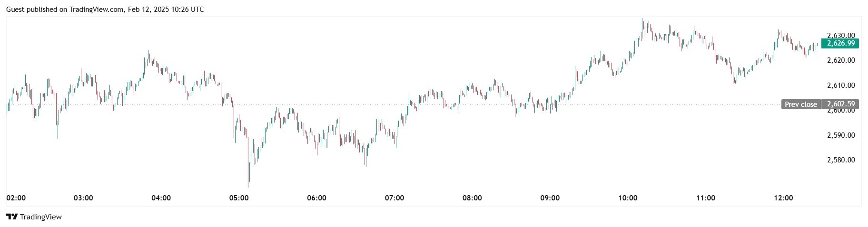
Task: Select the 07:00 time axis marker
Action: click(395, 198)
